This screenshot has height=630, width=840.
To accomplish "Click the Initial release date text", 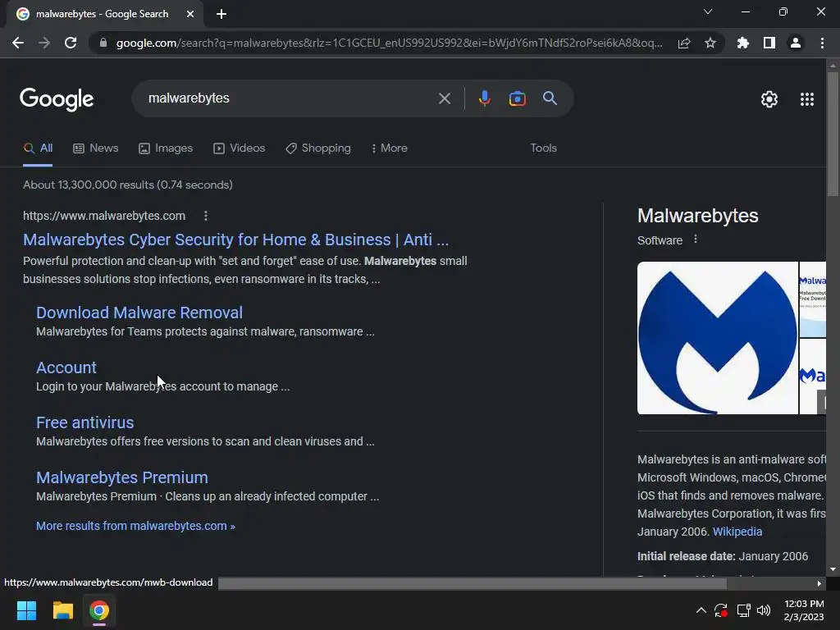I will point(686,556).
